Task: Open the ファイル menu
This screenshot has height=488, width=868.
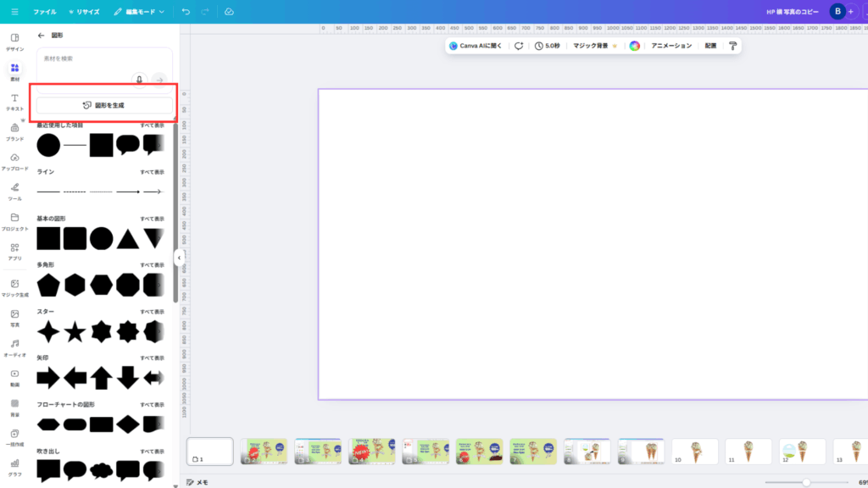Action: [44, 12]
